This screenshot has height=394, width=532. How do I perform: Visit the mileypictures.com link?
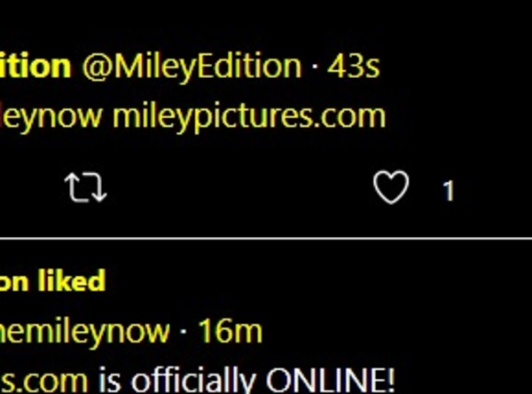(x=249, y=117)
